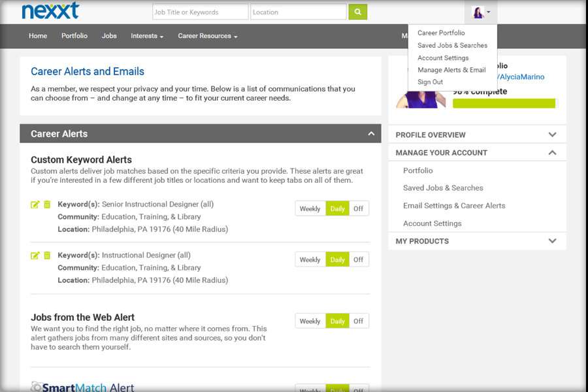This screenshot has width=588, height=392.
Task: Set Senior Instructional Designer alert to Weekly
Action: 310,209
